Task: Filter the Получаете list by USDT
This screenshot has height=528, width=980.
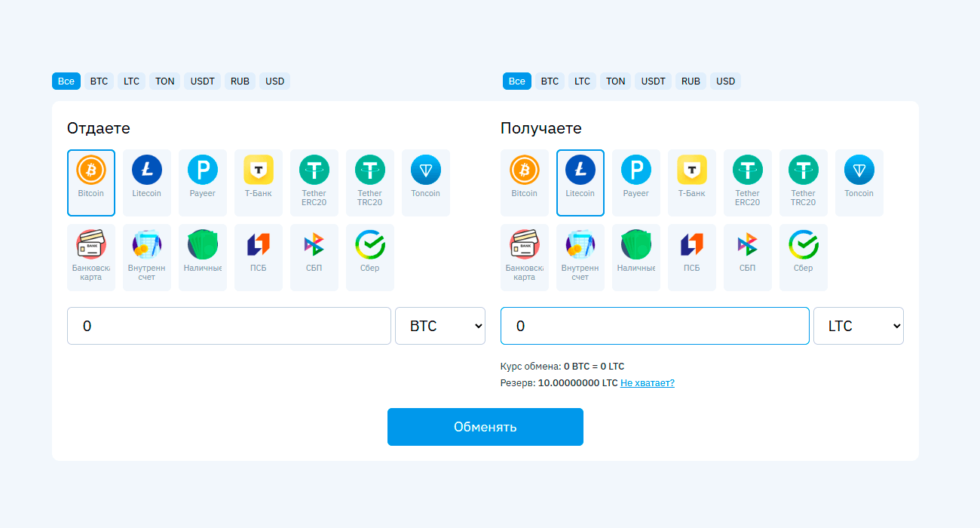Action: point(654,81)
